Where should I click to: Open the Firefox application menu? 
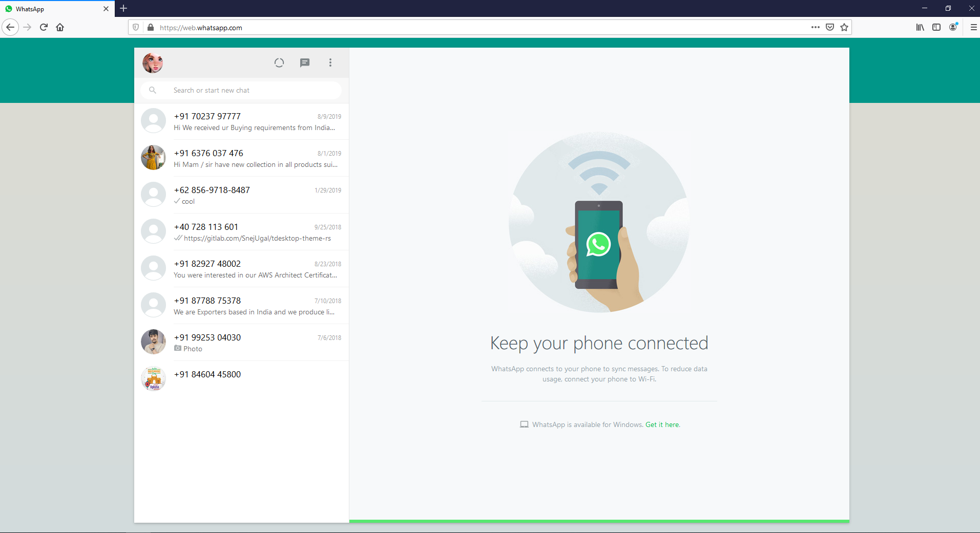[973, 27]
